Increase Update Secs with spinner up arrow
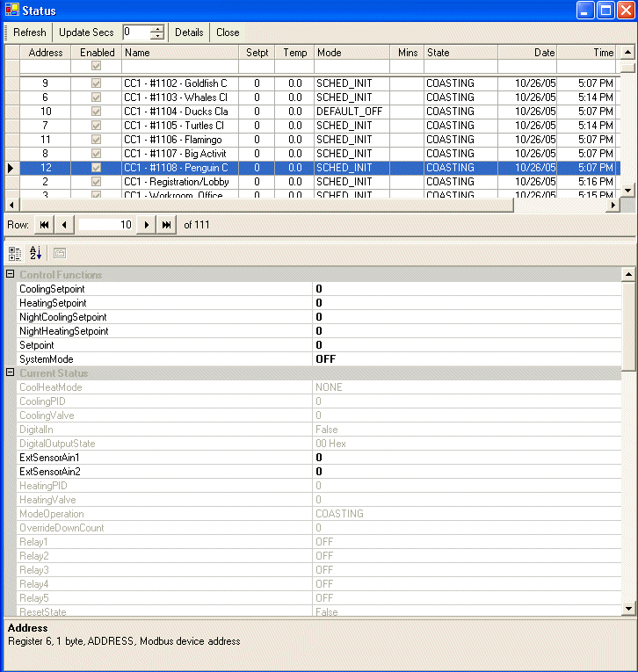Viewport: 638px width, 672px height. pyautogui.click(x=158, y=29)
